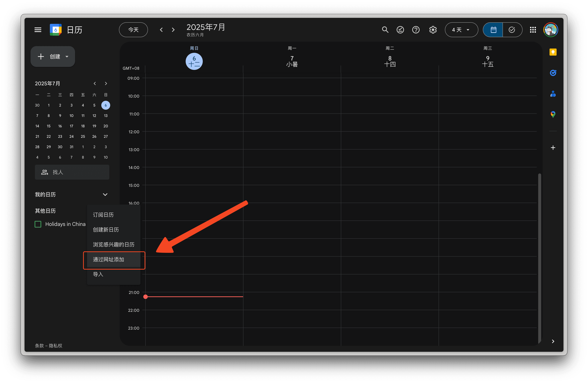Open the 4 天 view dropdown
Viewport: 588px width, 383px height.
tap(461, 30)
